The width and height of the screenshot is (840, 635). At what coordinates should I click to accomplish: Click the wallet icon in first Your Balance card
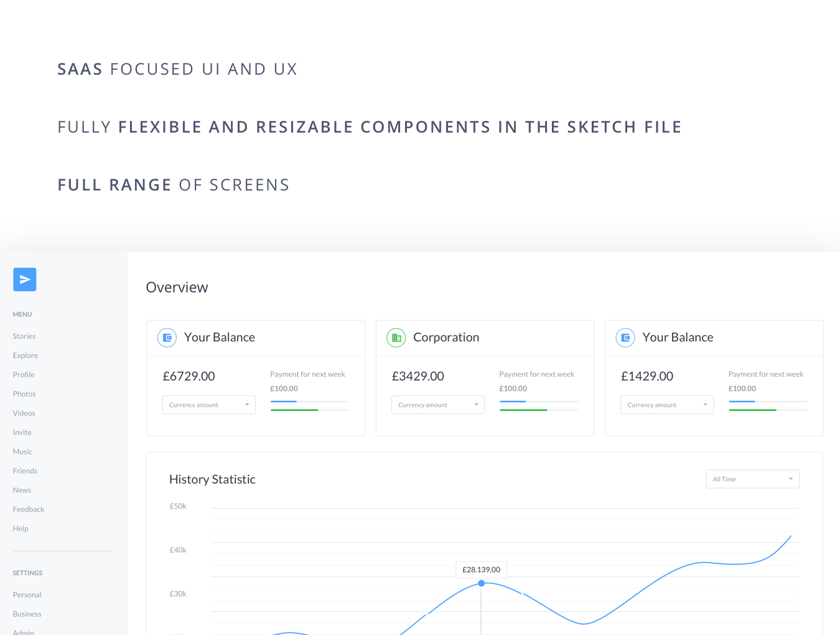coord(167,337)
